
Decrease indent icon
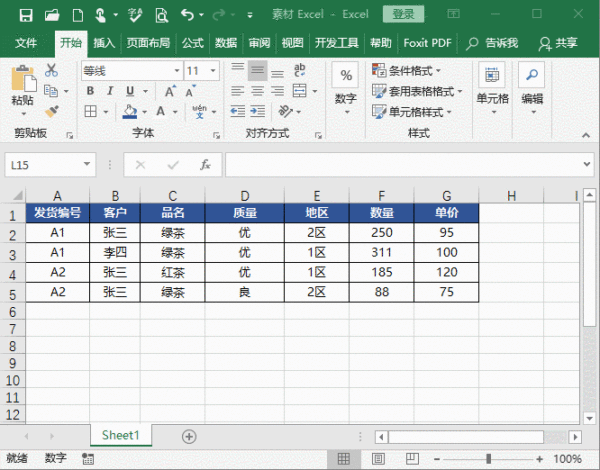click(x=238, y=111)
